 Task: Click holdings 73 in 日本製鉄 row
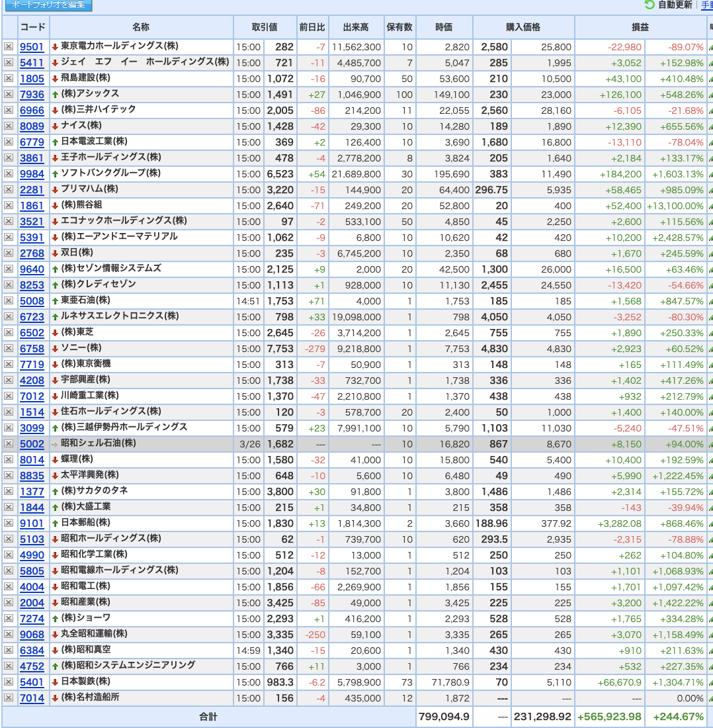pyautogui.click(x=407, y=682)
